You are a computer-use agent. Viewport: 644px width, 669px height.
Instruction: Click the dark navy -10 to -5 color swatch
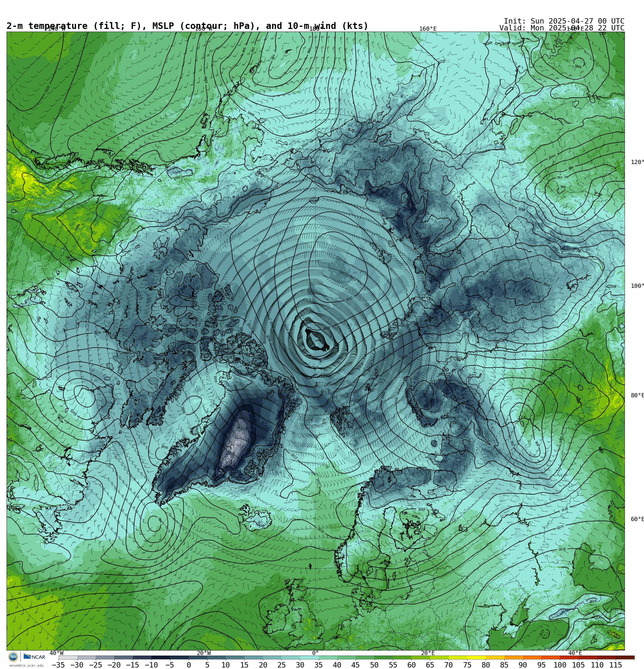pyautogui.click(x=161, y=657)
